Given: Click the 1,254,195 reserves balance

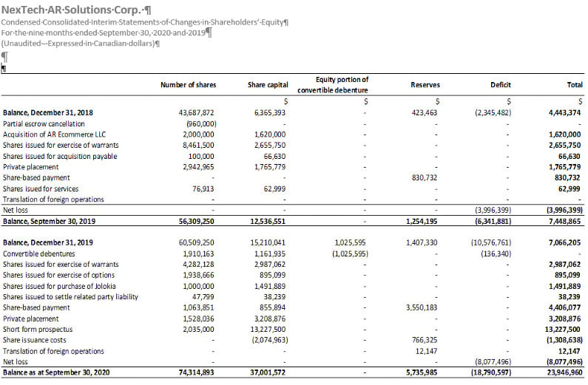Looking at the screenshot, I should tap(422, 222).
